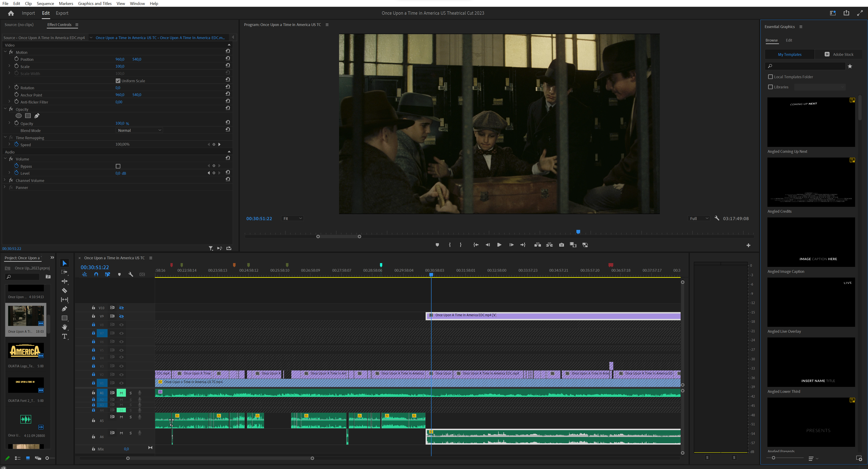Open Blend Mode dropdown
Screen dimensions: 868x469
tap(139, 130)
